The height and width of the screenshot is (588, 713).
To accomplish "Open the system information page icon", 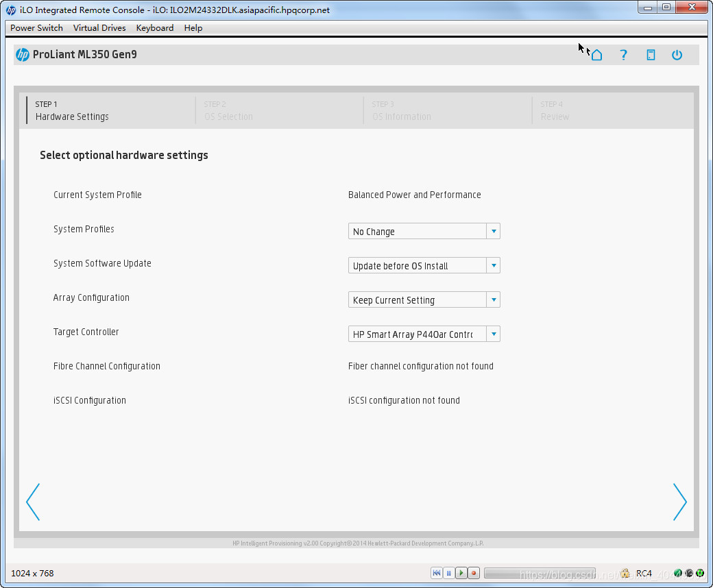I will (651, 55).
